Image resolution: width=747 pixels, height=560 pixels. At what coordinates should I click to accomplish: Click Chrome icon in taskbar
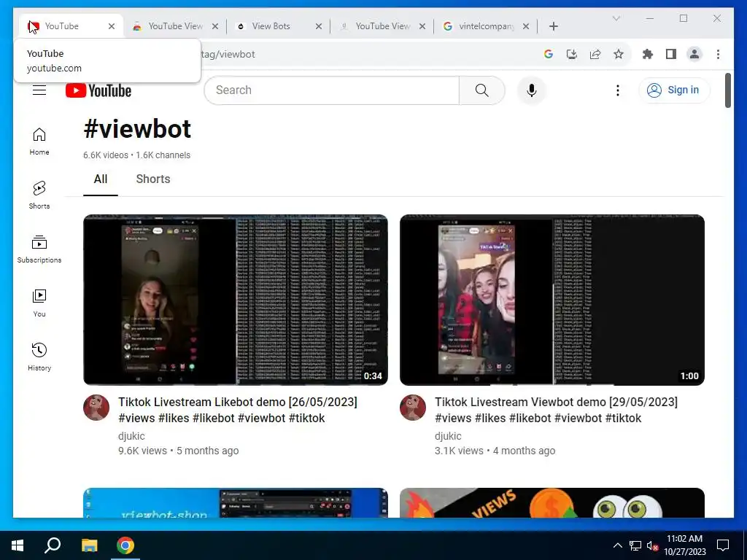pos(125,545)
